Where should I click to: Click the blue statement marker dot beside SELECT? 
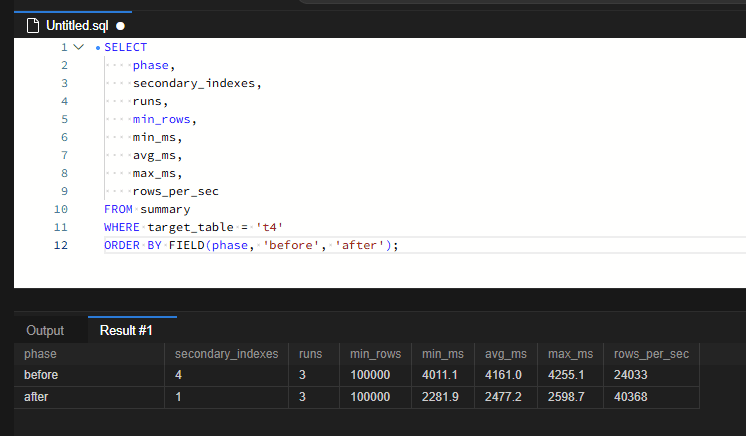98,48
